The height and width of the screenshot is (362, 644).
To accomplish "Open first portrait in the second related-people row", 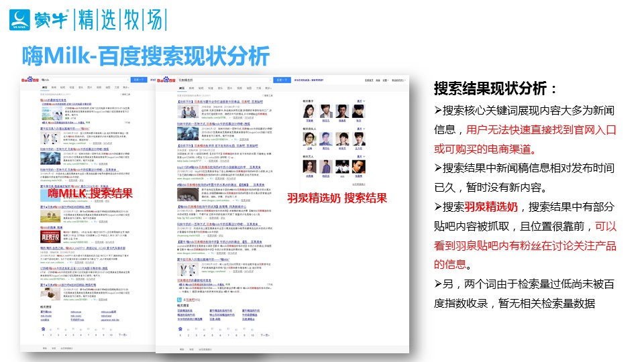I will click(309, 137).
